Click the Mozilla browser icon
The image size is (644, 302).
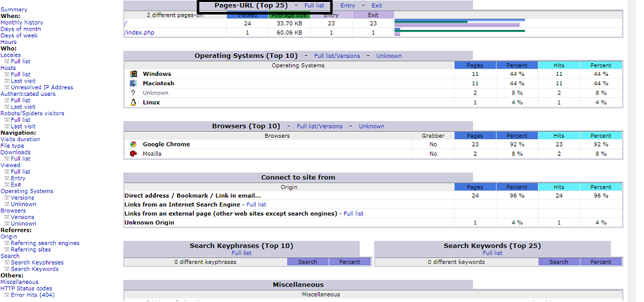click(133, 154)
